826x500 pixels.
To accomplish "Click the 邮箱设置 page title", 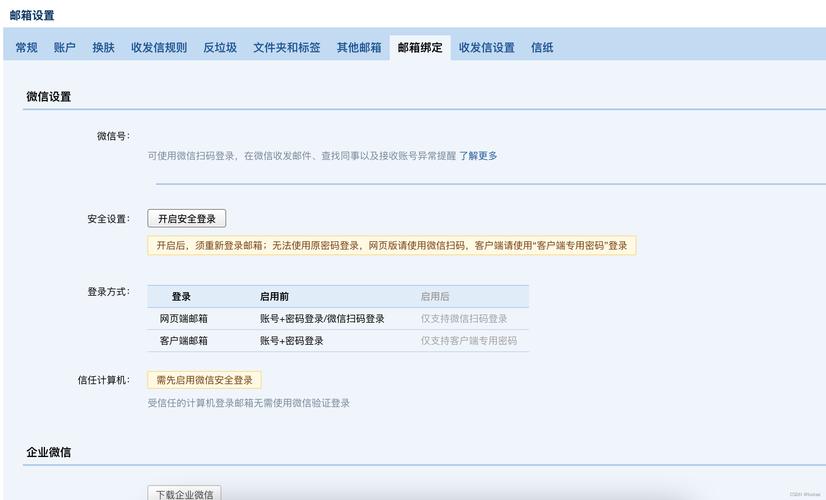I will click(x=32, y=15).
